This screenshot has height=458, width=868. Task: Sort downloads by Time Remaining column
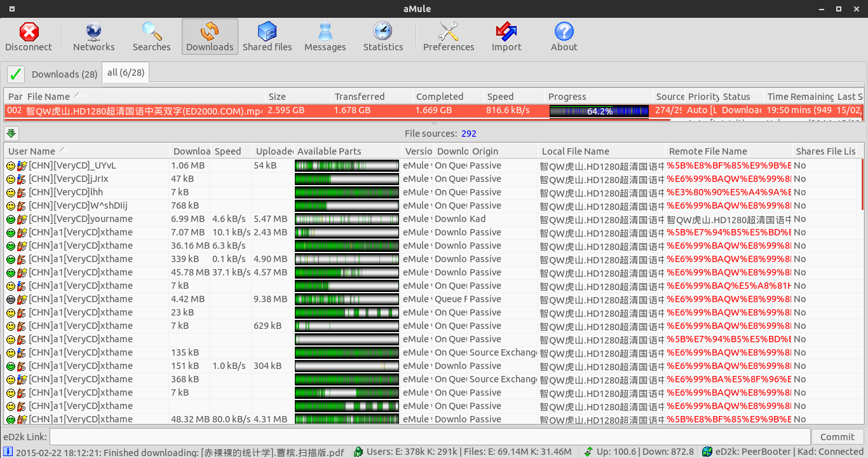click(x=799, y=96)
